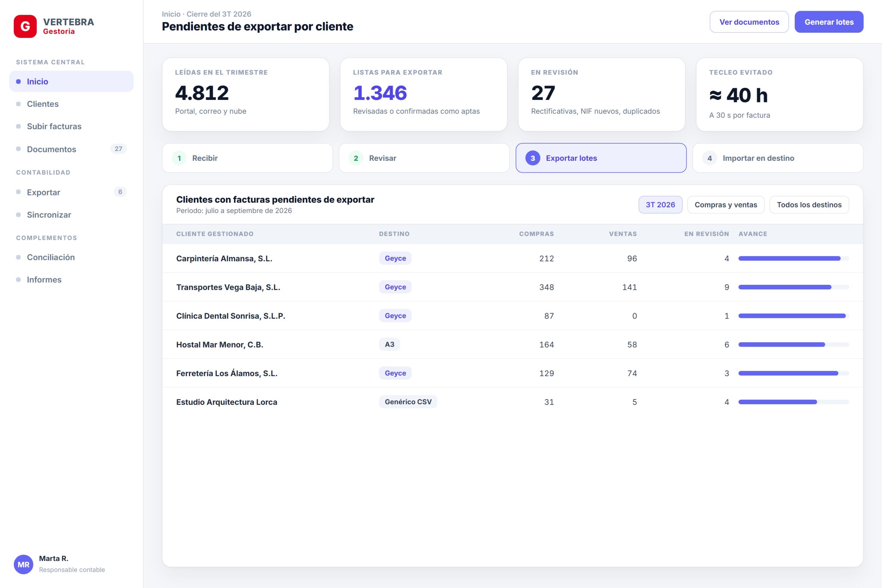Select Clínica Dental Sonrisa, S.L.P. client

tap(231, 316)
